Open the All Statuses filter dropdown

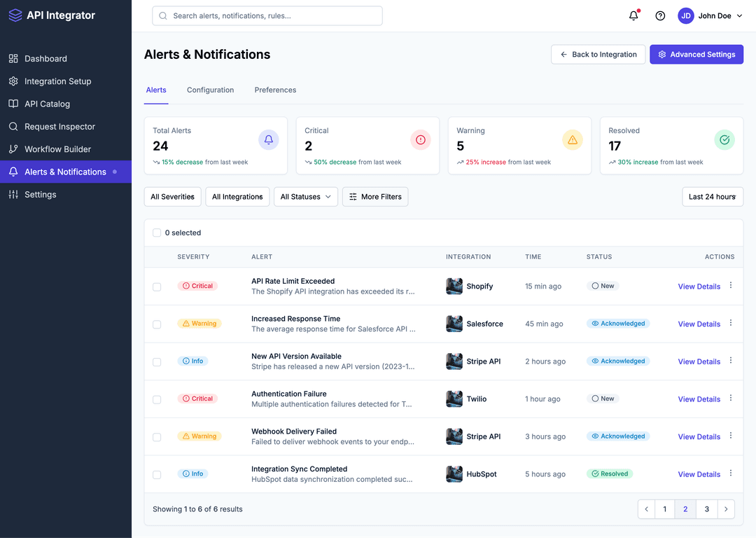click(305, 197)
